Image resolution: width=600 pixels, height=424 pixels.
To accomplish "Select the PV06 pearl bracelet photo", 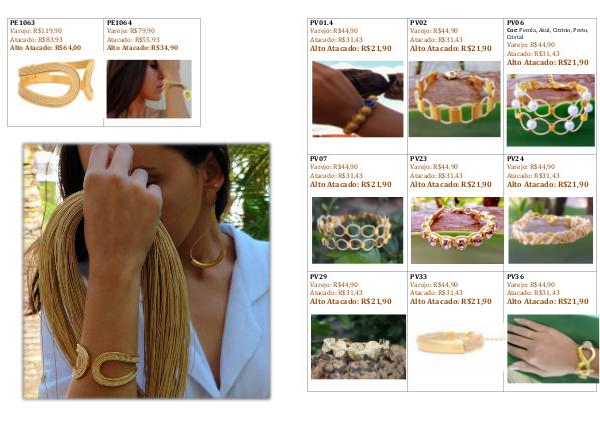I will click(x=551, y=111).
